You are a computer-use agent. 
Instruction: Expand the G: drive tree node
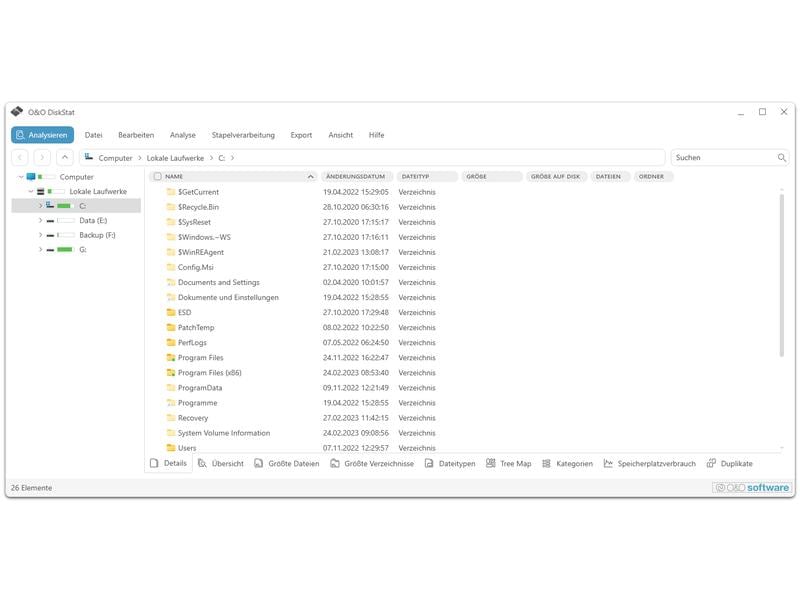coord(40,249)
